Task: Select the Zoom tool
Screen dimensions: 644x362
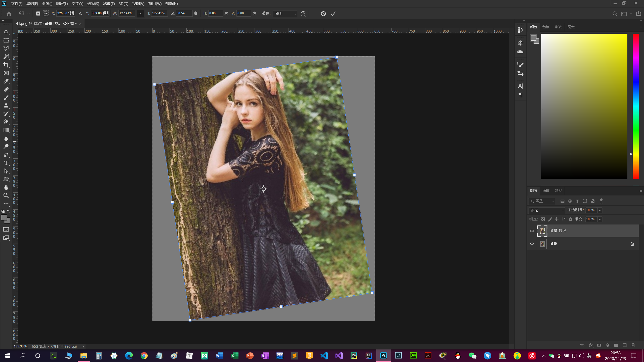Action: point(6,196)
